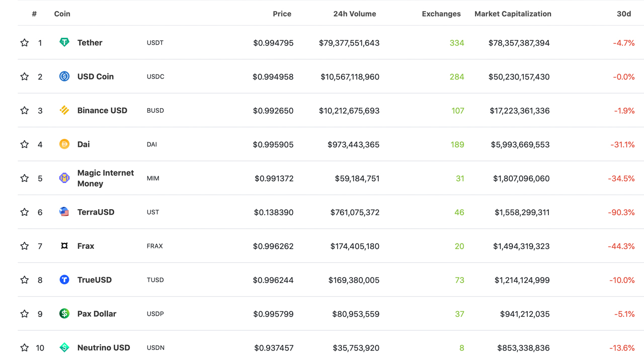The image size is (644, 362).
Task: Sort table by rank # column
Action: click(x=34, y=14)
